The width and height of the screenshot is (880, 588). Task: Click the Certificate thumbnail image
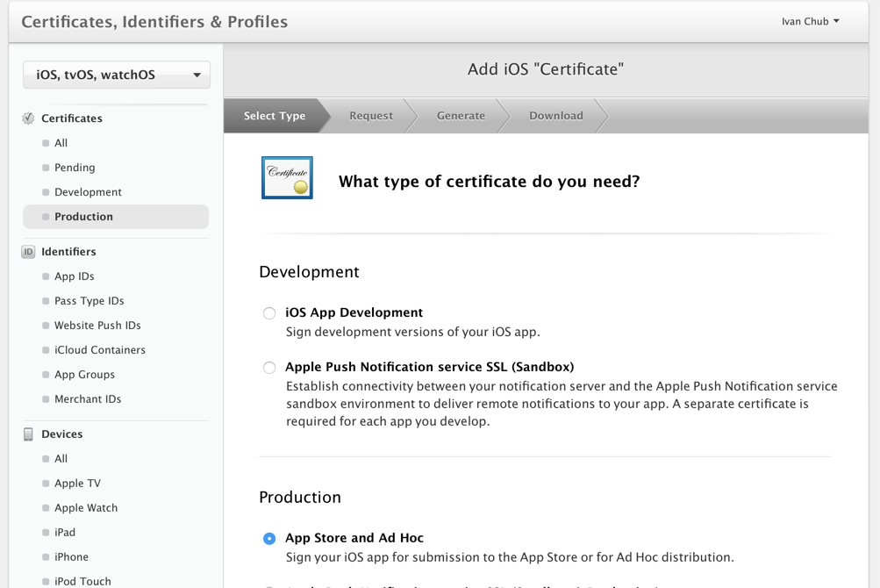[x=287, y=177]
